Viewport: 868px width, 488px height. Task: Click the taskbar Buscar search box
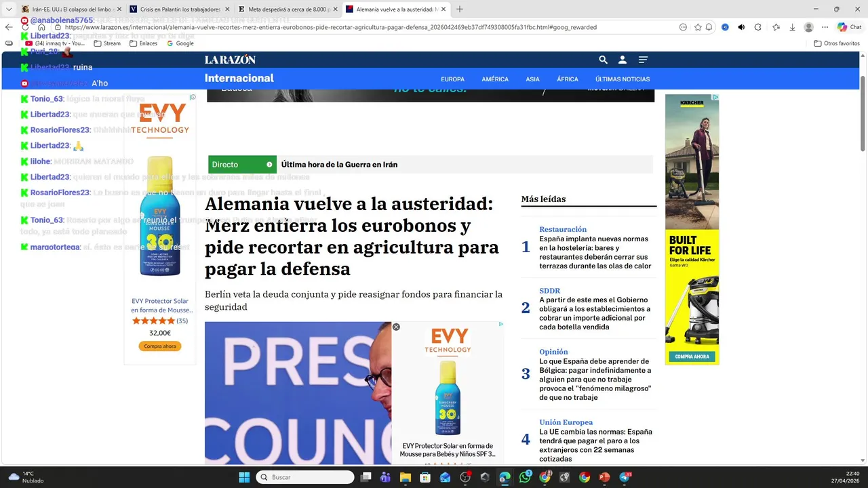pos(305,477)
